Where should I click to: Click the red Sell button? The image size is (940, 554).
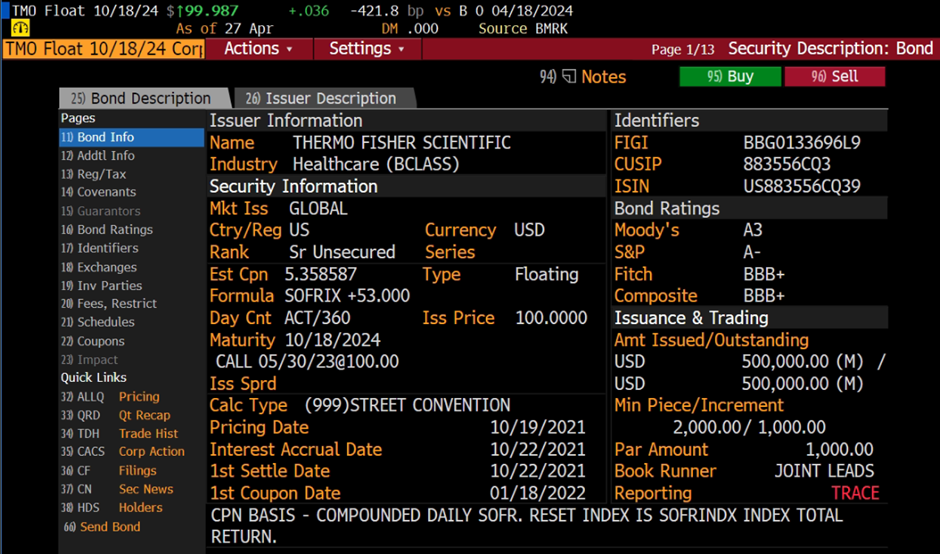[834, 76]
